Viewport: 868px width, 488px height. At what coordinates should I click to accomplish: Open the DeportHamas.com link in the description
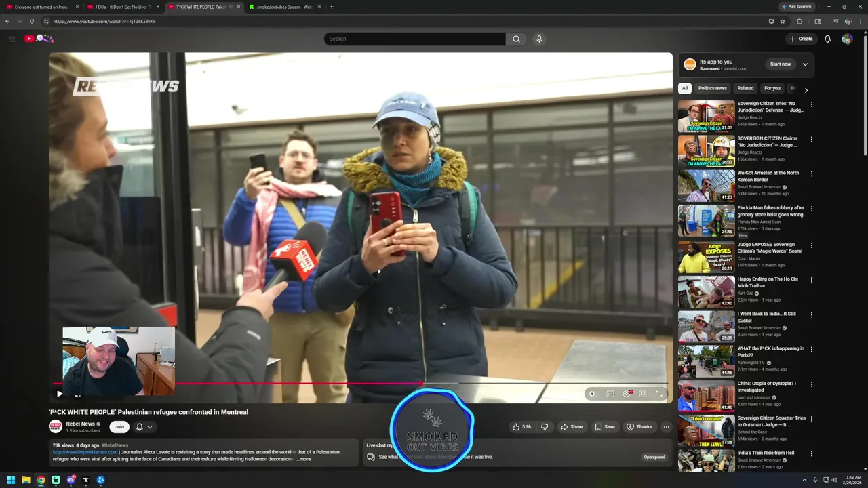pyautogui.click(x=85, y=452)
